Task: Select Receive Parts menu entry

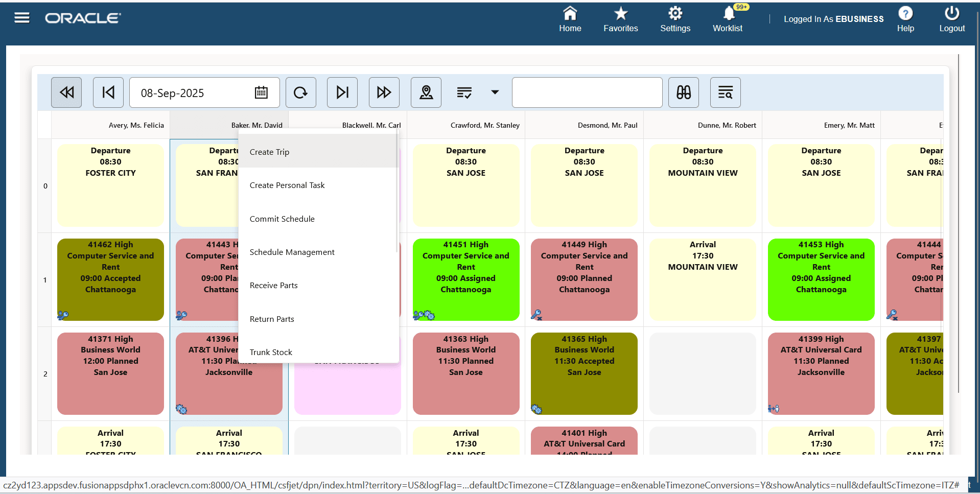Action: [x=273, y=285]
